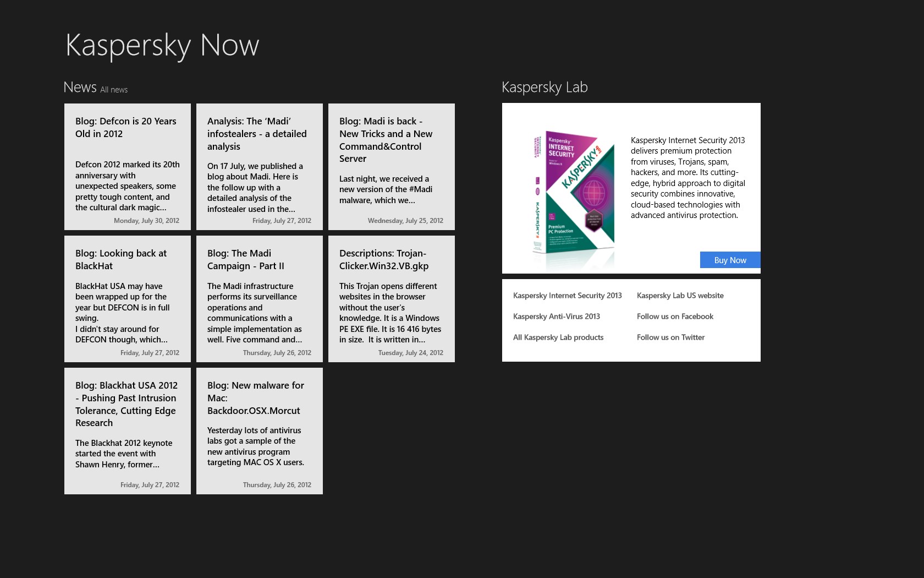
Task: Open Kaspersky Anti-Virus 2013 link
Action: (x=556, y=317)
